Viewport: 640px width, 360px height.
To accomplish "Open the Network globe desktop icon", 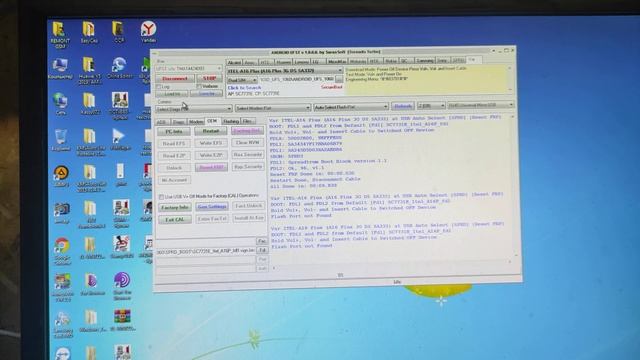I will (60, 104).
